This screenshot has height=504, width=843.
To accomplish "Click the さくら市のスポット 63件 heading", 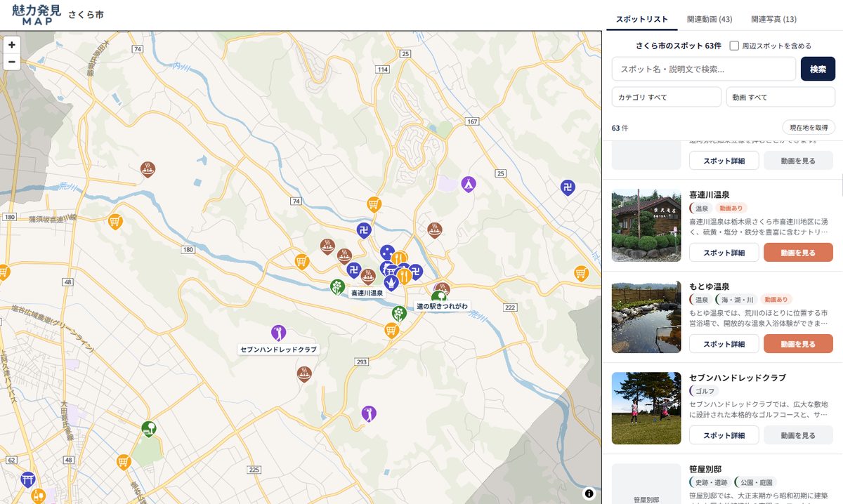I will coord(679,46).
